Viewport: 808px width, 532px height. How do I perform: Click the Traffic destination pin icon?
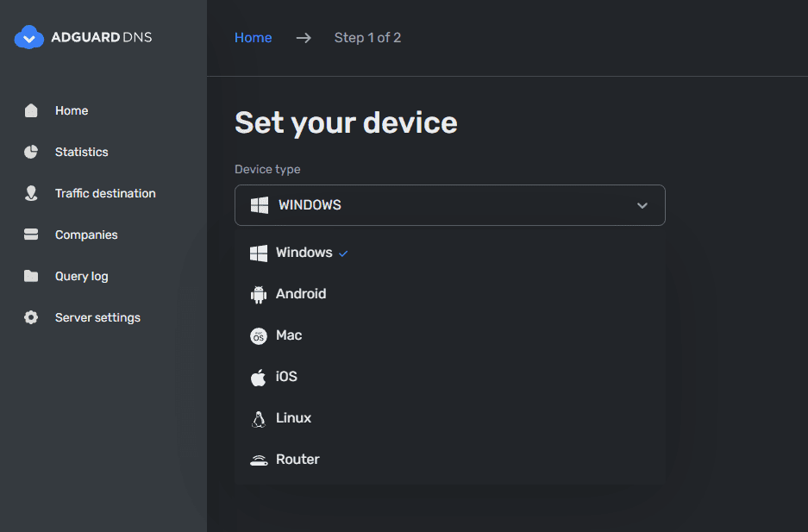coord(31,193)
